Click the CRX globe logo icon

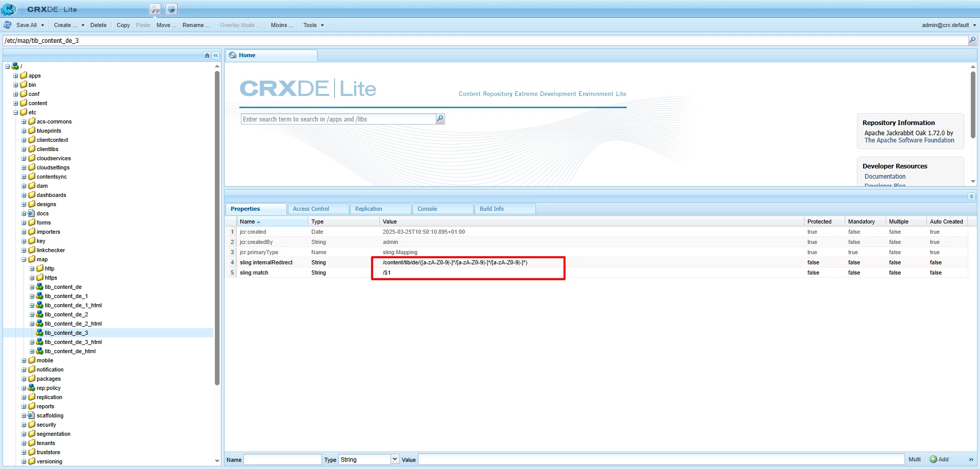(9, 9)
